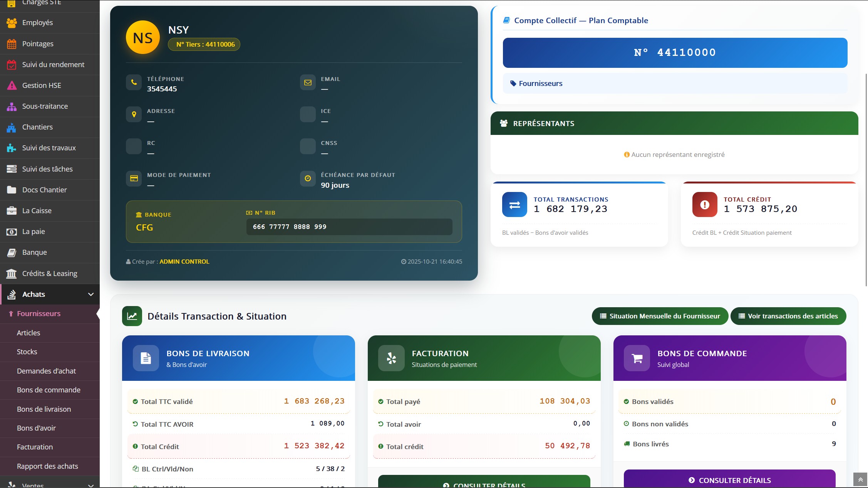
Task: Click the Chantiers icon in sidebar
Action: [12, 127]
